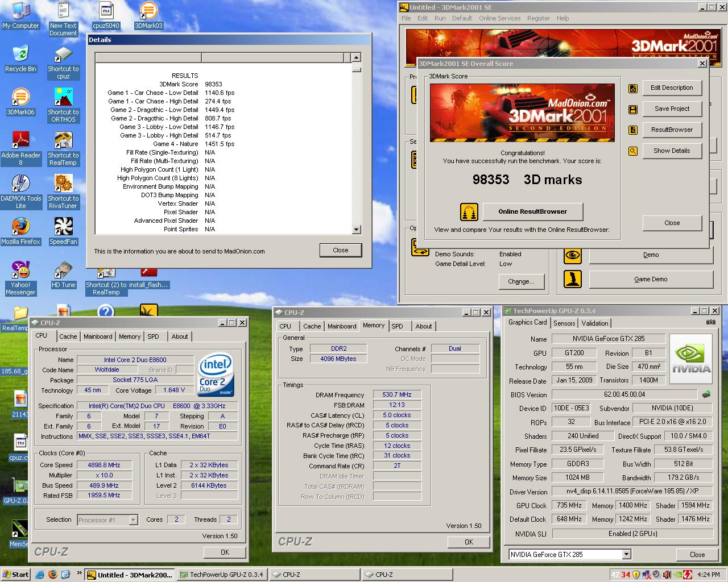The image size is (728, 582).
Task: Open File menu in 3DMark2001 SE
Action: pyautogui.click(x=406, y=18)
